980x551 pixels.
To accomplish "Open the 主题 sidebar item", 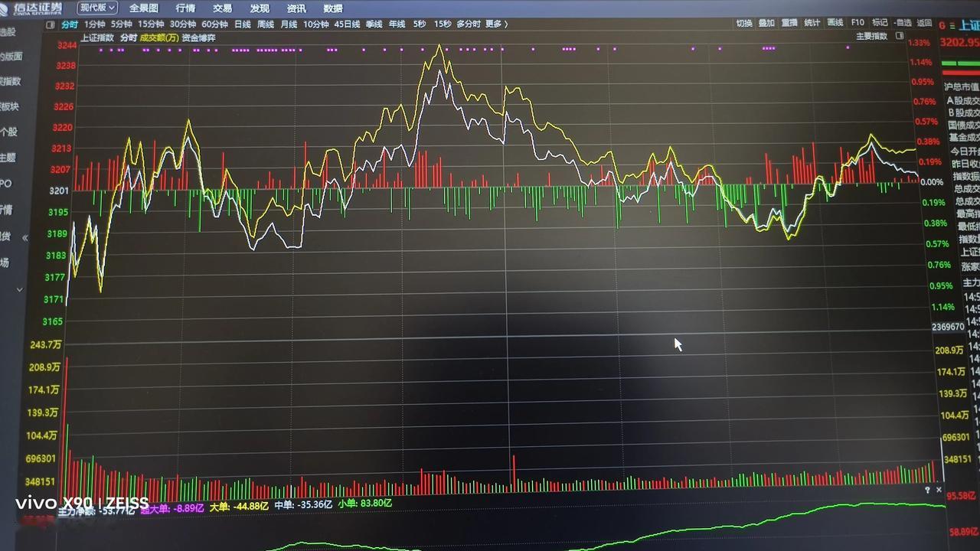I will (8, 157).
